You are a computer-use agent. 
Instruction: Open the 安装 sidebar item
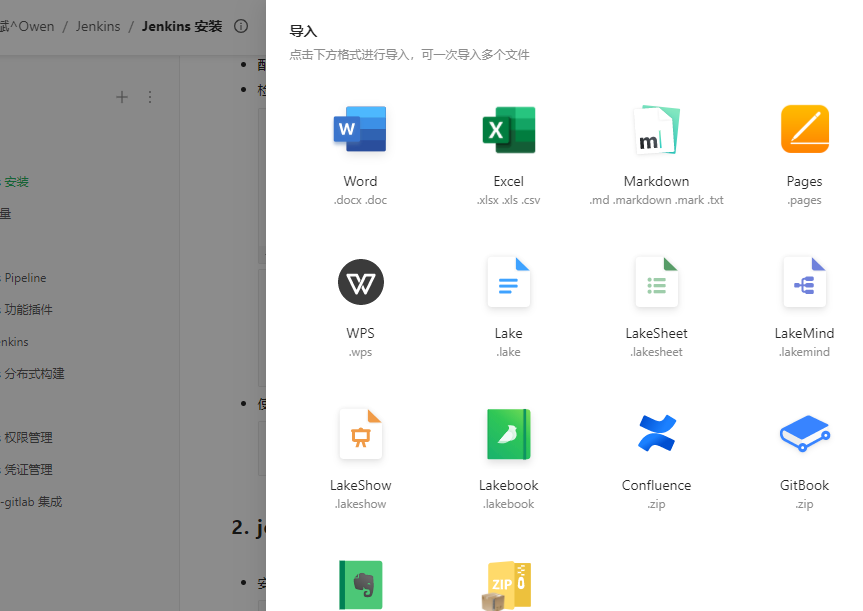[x=15, y=182]
